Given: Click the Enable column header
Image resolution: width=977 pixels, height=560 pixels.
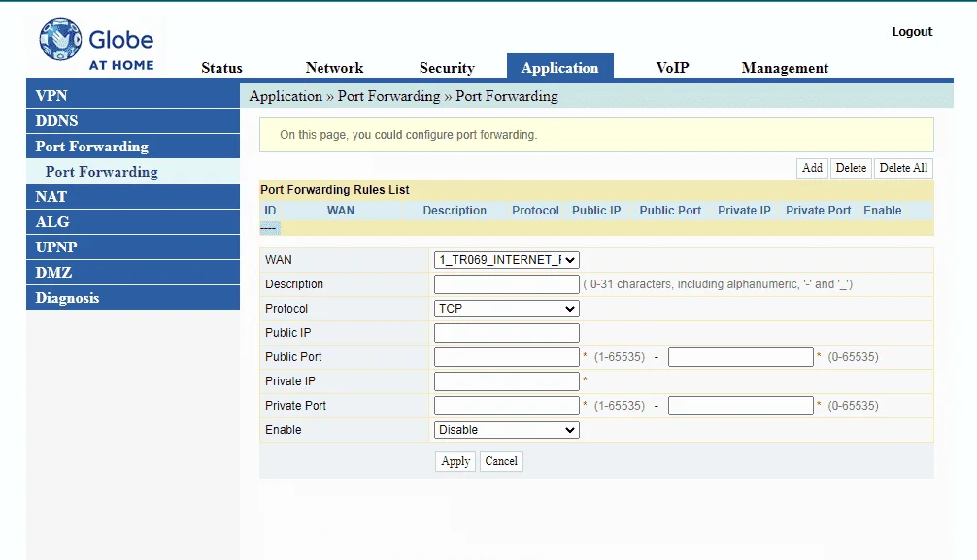Looking at the screenshot, I should [x=882, y=211].
